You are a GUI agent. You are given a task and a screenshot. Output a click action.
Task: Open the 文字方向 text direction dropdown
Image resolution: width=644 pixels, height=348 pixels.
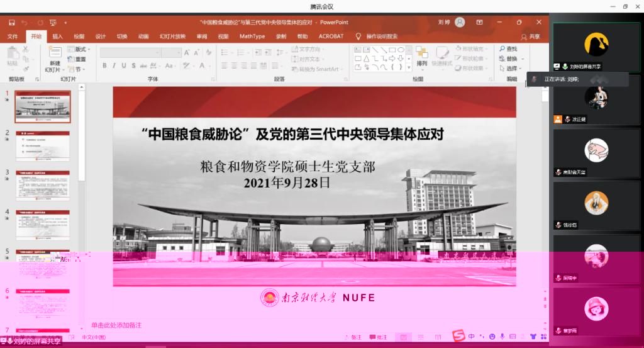click(308, 49)
